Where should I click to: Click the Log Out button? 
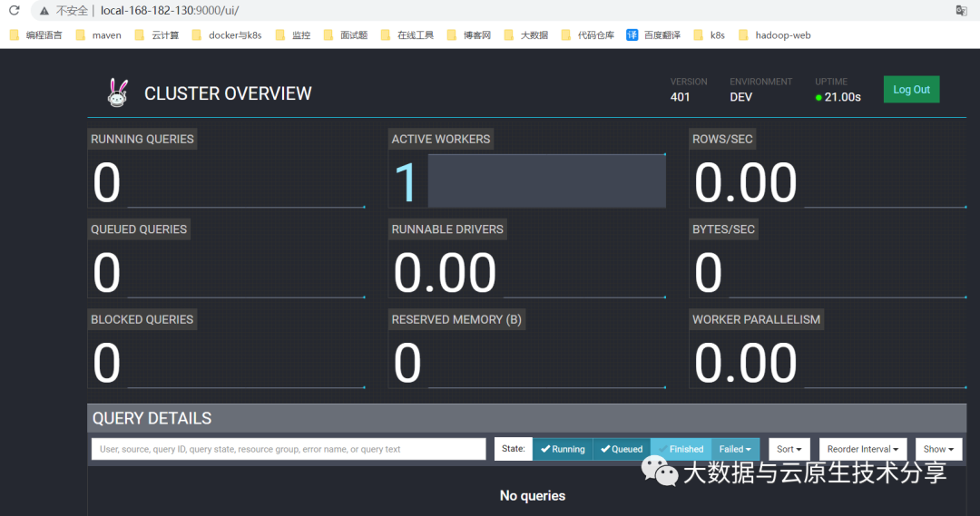coord(911,90)
